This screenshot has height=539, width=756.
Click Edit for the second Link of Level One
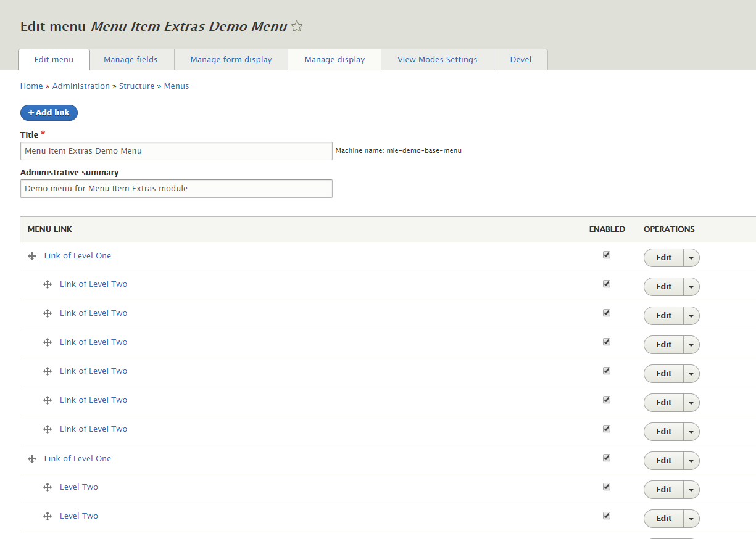click(663, 461)
